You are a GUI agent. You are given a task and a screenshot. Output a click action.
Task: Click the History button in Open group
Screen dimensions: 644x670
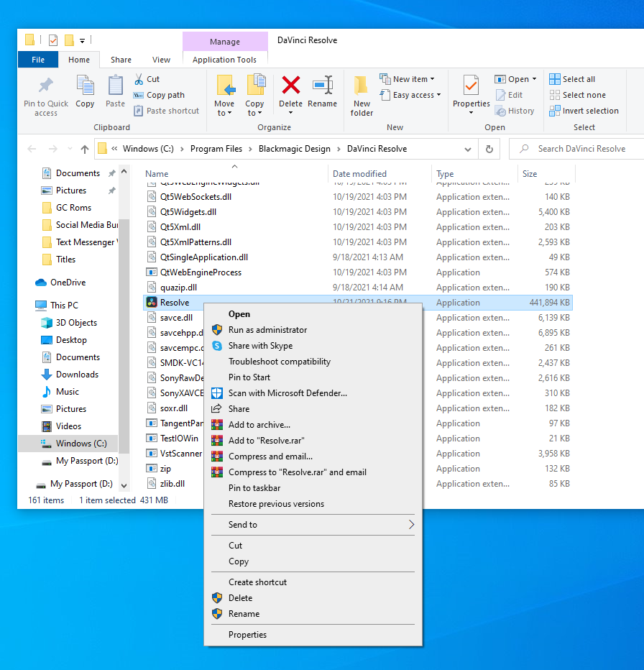515,111
